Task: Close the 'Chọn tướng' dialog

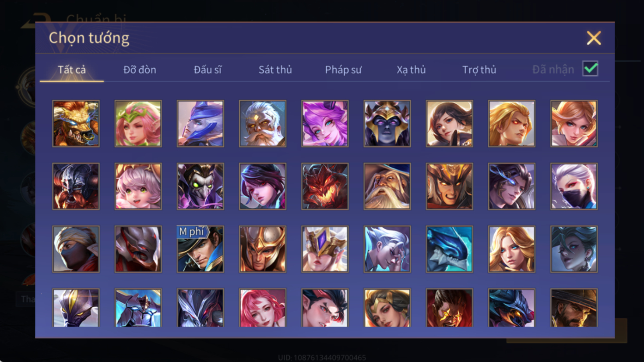Action: click(x=594, y=38)
